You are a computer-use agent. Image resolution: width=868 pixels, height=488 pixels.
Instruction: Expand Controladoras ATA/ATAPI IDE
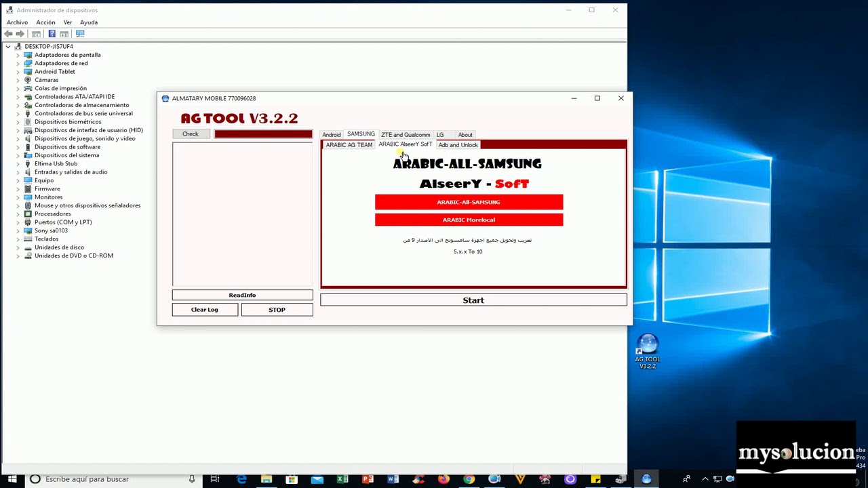tap(18, 97)
